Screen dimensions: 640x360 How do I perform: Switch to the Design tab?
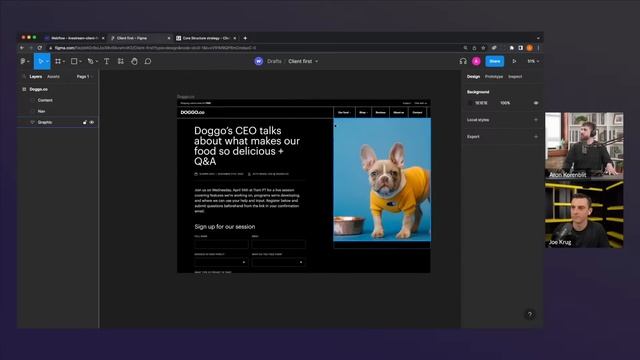[473, 76]
